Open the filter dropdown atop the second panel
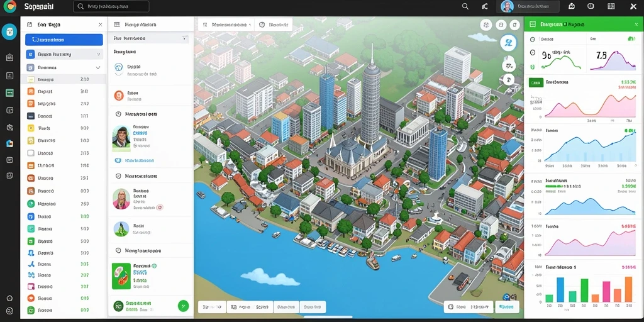This screenshot has height=322, width=644. (151, 38)
